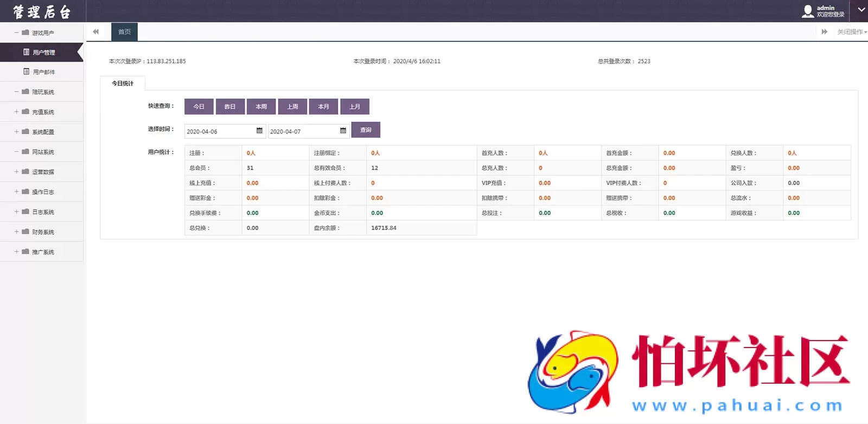
Task: Click the folder icon beside 运营数据
Action: point(25,172)
